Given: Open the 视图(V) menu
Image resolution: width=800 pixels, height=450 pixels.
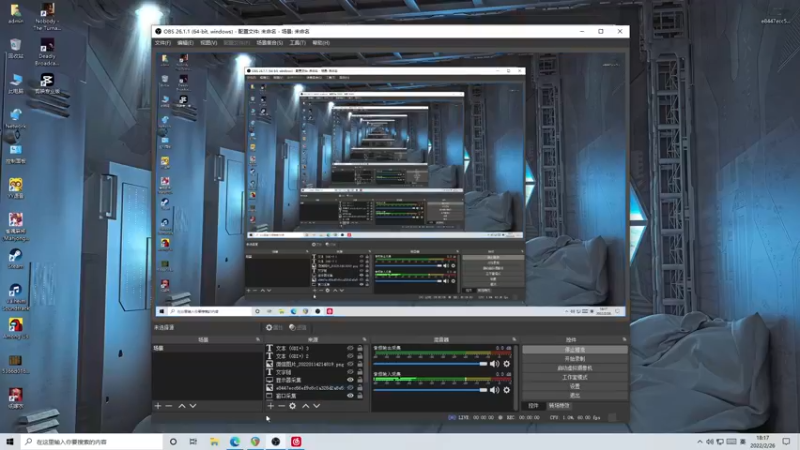Looking at the screenshot, I should coord(208,43).
